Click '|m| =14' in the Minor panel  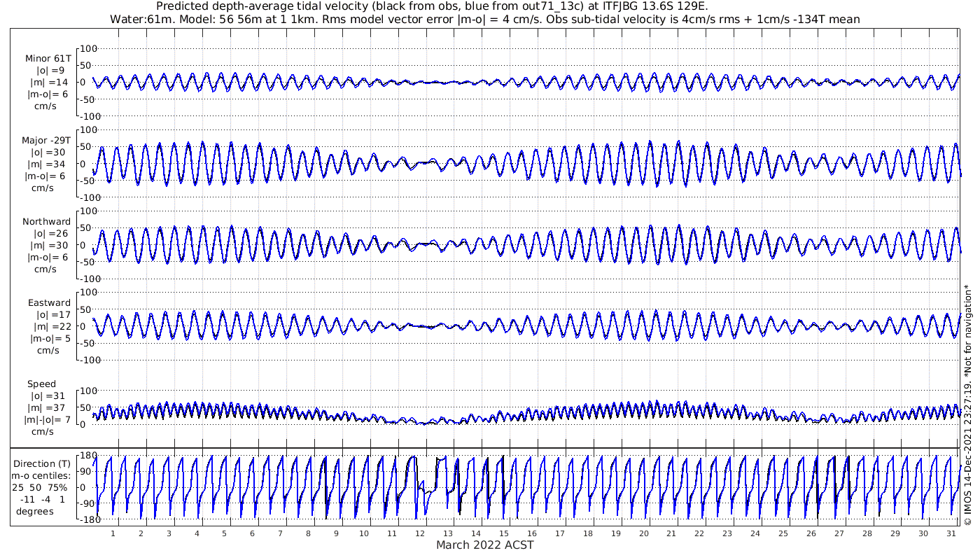51,83
